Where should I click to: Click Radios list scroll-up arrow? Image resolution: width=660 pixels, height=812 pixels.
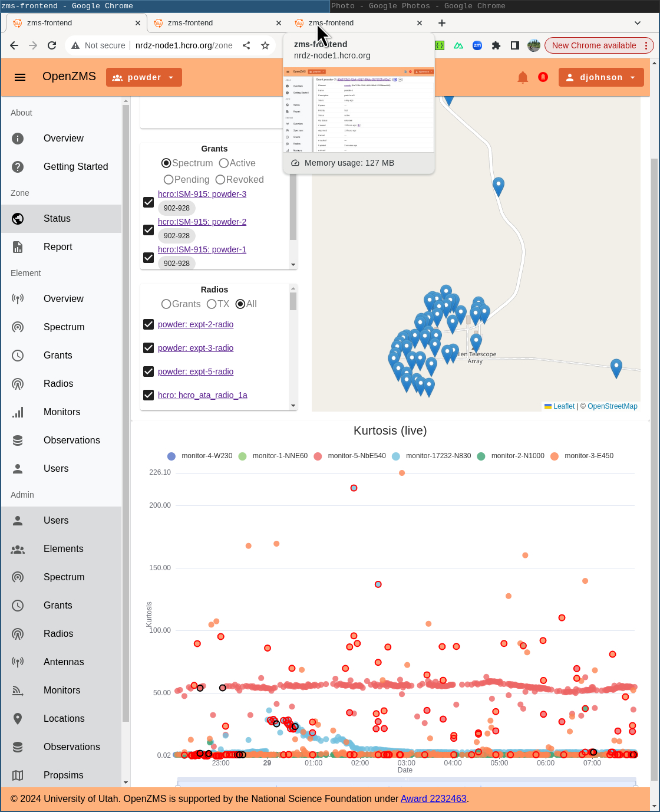pos(293,288)
